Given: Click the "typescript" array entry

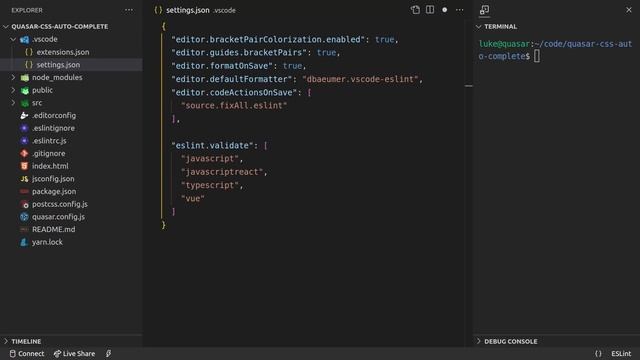Looking at the screenshot, I should point(210,185).
